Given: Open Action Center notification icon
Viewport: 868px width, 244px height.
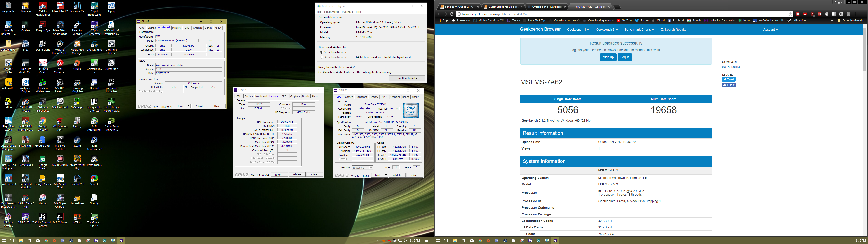Looking at the screenshot, I should tap(427, 241).
